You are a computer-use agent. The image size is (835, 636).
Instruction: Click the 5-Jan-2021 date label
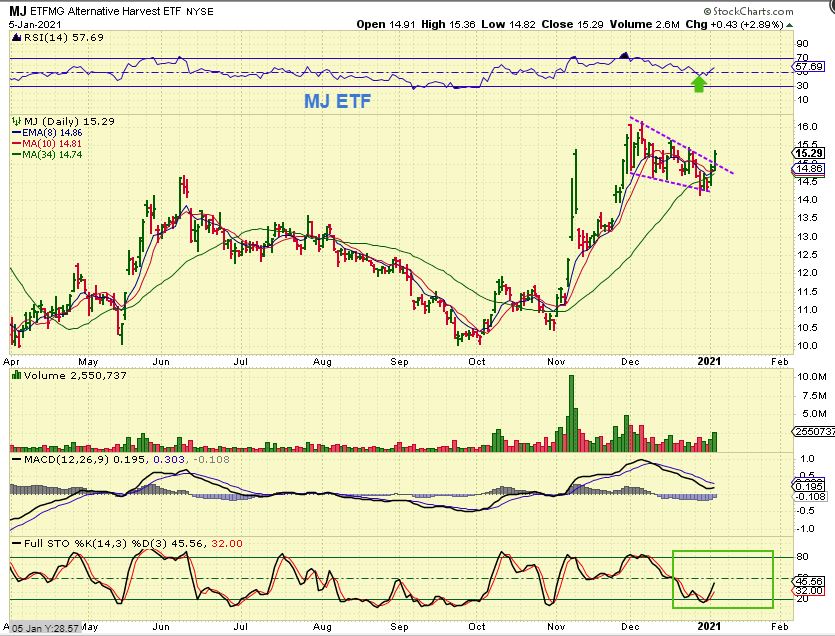(x=35, y=25)
